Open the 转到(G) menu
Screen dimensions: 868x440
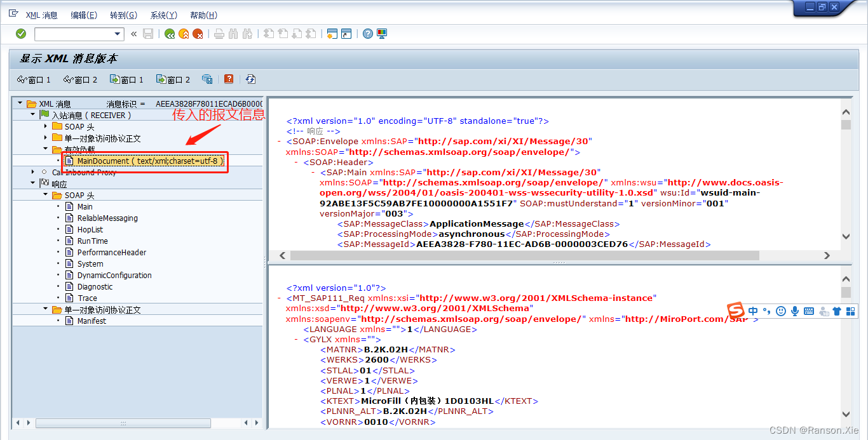(x=123, y=15)
